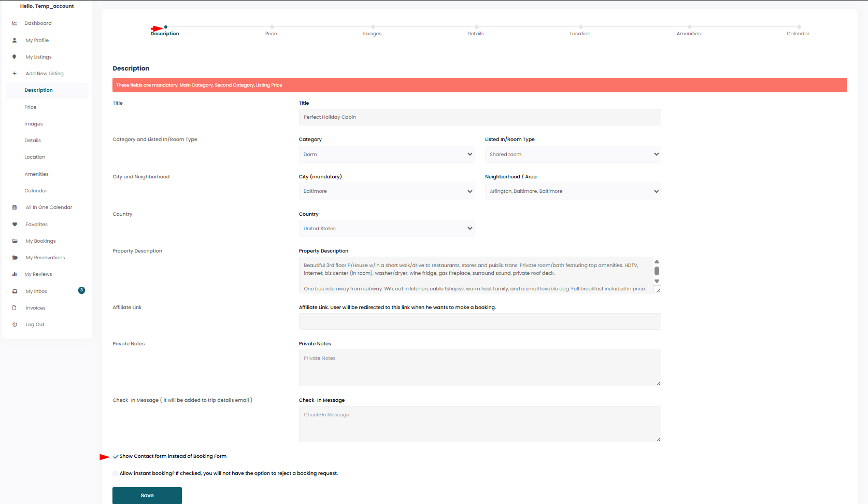Click the Favorites heart icon
Screen dimensions: 868x504
pyautogui.click(x=15, y=225)
